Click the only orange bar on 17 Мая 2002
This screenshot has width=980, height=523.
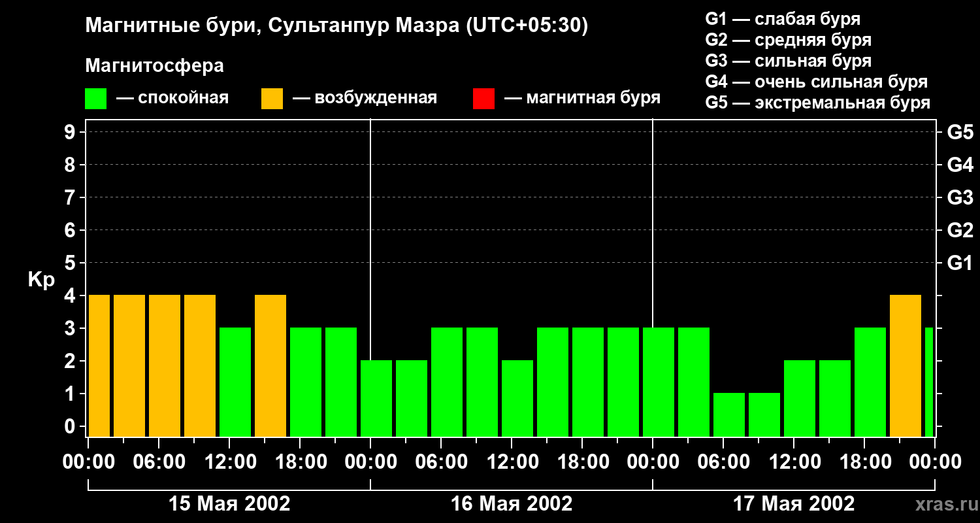[x=906, y=365]
